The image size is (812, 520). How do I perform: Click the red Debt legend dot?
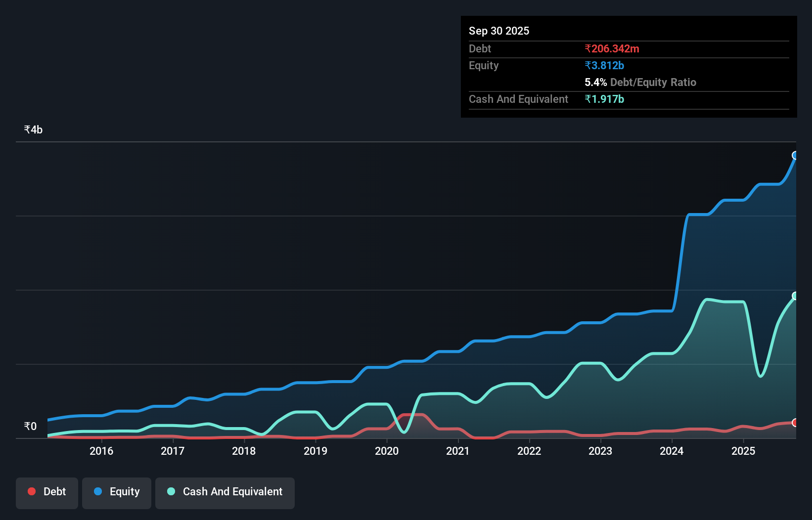coord(32,491)
